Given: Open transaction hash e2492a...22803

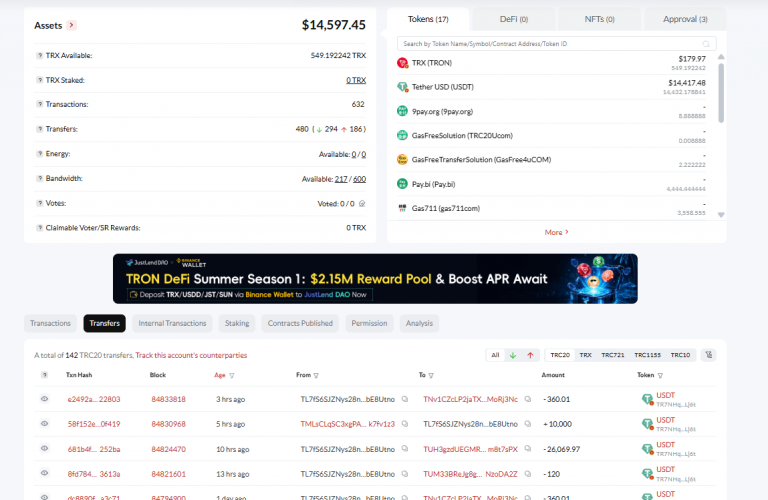Looking at the screenshot, I should point(94,399).
